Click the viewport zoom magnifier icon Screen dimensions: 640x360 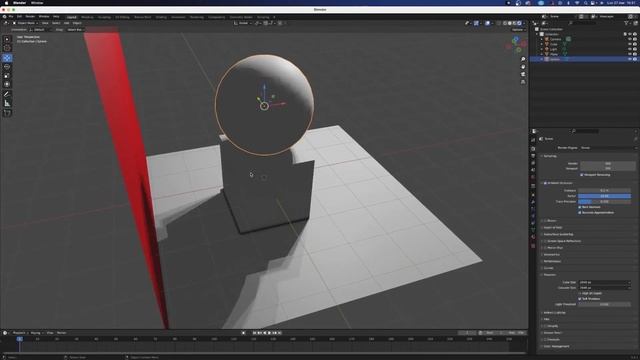523,60
